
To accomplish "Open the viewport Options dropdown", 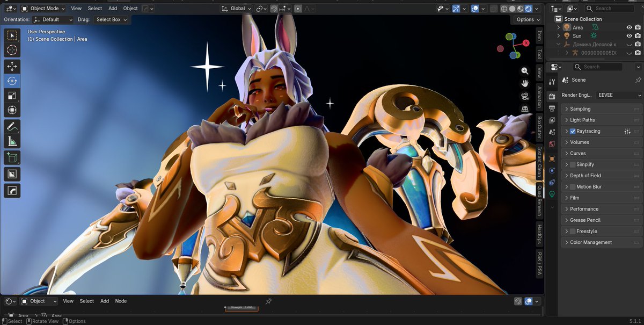I will point(528,19).
